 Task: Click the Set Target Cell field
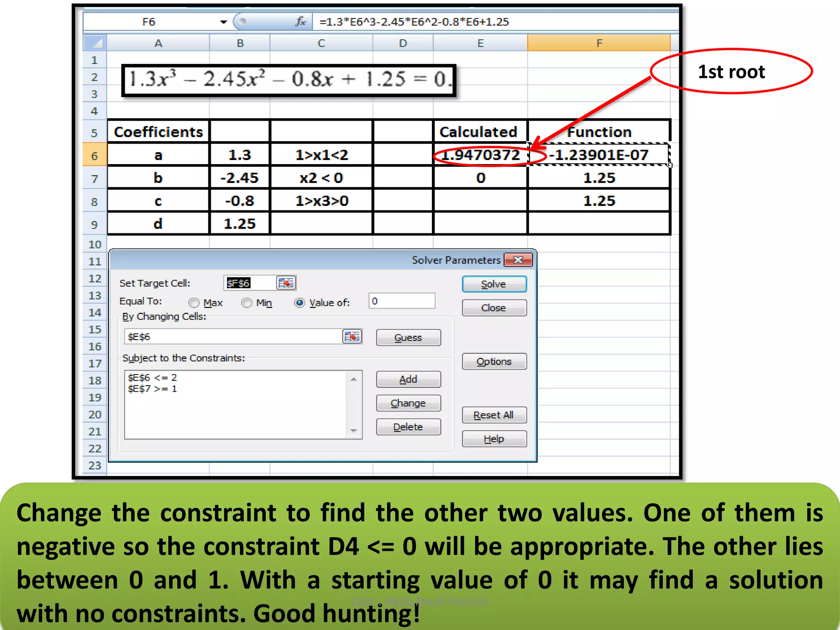pyautogui.click(x=250, y=283)
